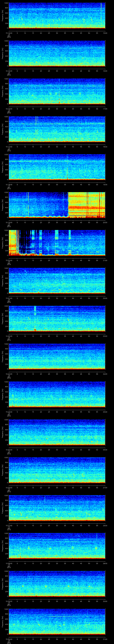Click the 15:31:00 time axis label
The width and height of the screenshot is (114, 644).
pos(105,639)
